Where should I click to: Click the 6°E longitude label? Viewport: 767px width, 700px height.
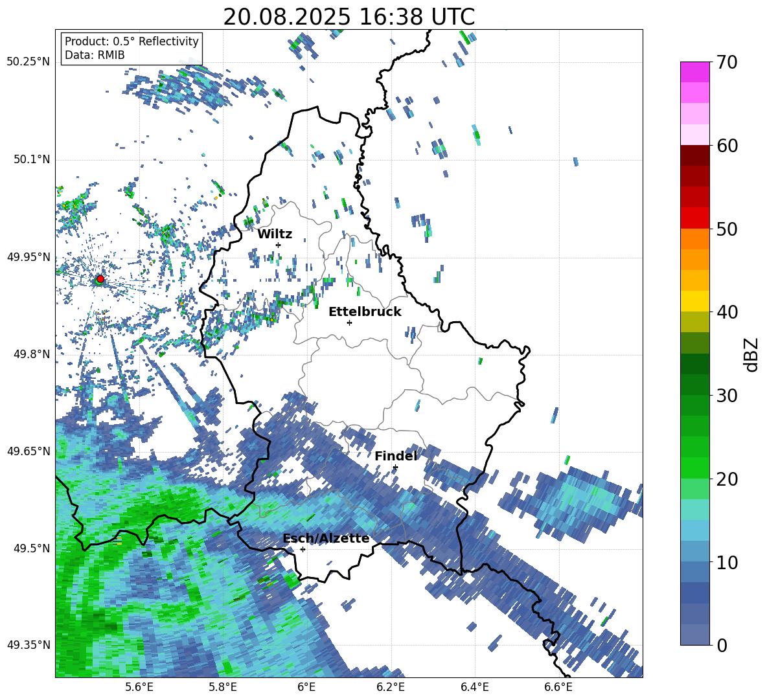pyautogui.click(x=306, y=687)
